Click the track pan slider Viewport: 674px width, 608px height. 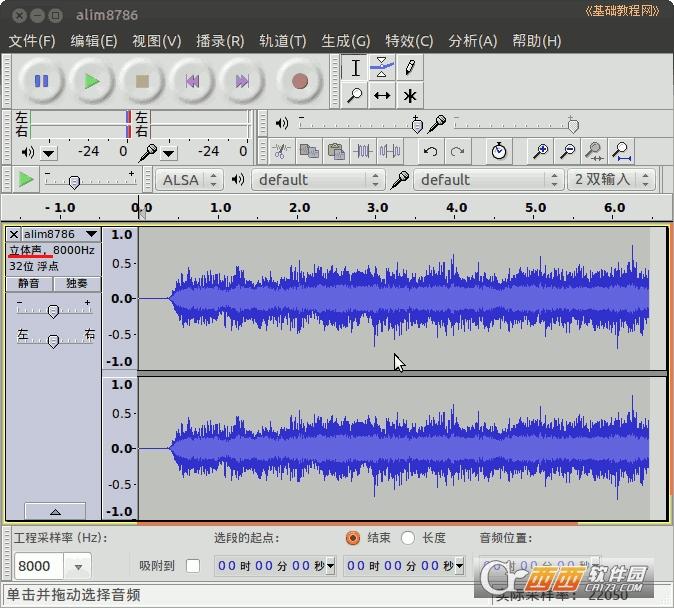(54, 341)
